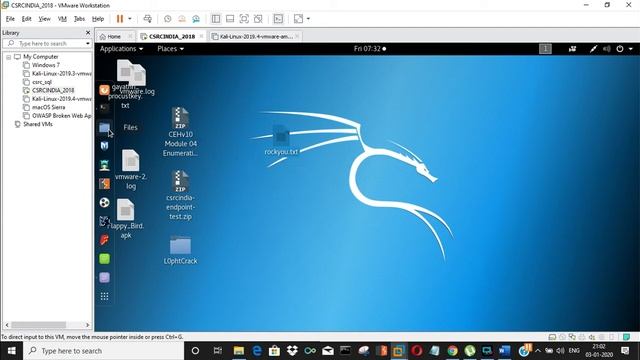
Task: Click Send Ctrl+Alt+Del toolbar icon
Action: [x=148, y=19]
